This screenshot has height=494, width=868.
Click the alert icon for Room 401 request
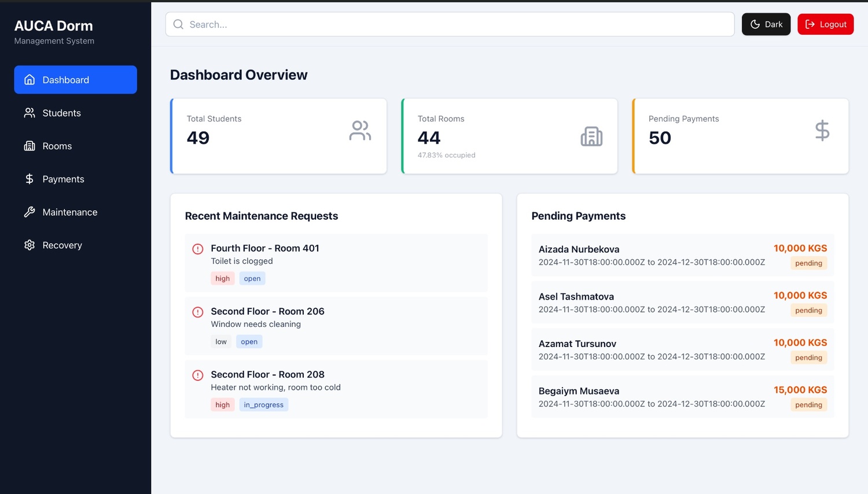pos(198,249)
